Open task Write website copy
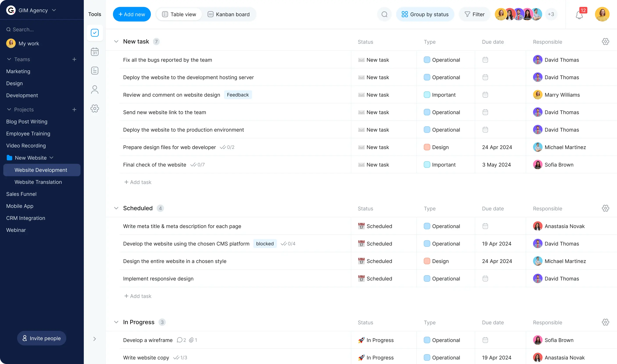Viewport: 617px width, 364px height. (x=146, y=357)
